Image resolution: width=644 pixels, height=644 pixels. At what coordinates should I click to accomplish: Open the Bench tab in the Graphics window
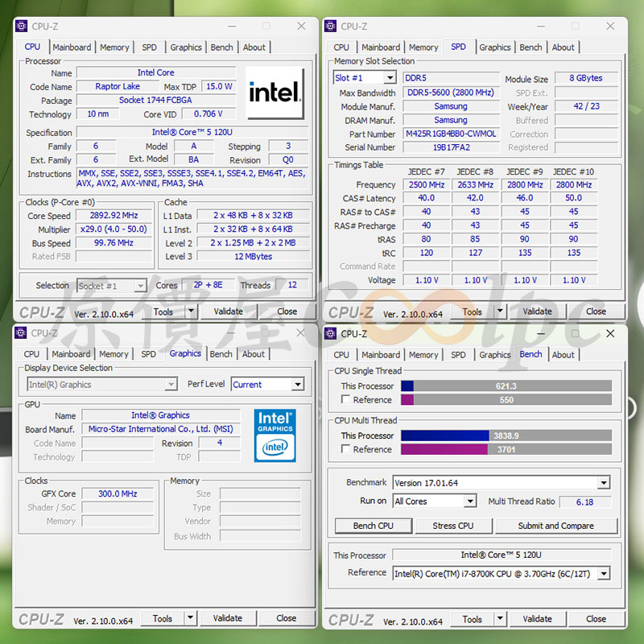(221, 354)
